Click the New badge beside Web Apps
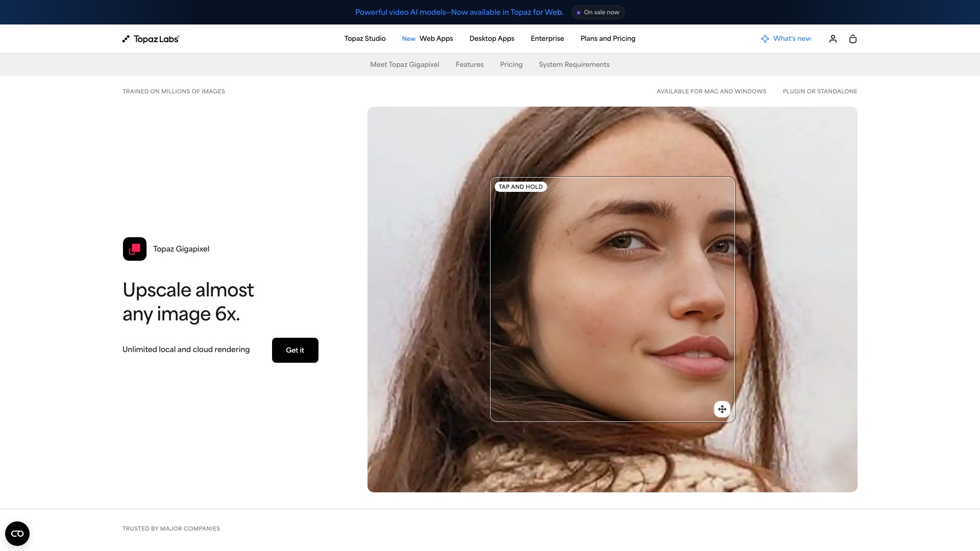 click(x=408, y=39)
